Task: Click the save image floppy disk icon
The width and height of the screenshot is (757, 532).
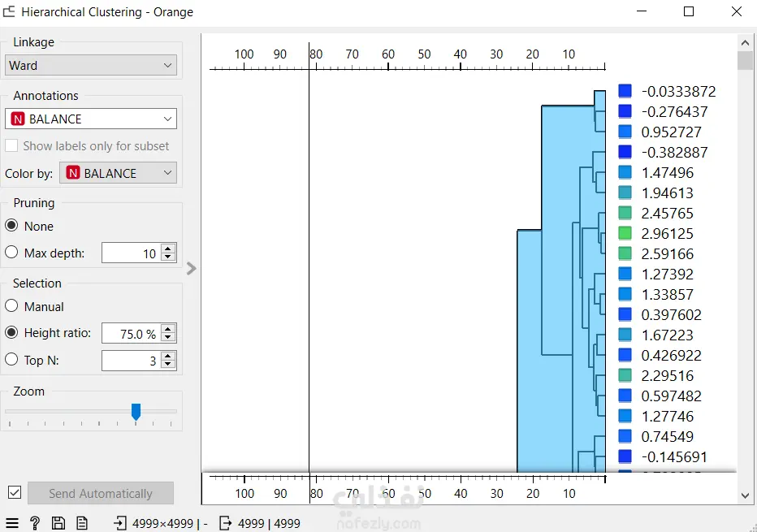Action: point(58,523)
